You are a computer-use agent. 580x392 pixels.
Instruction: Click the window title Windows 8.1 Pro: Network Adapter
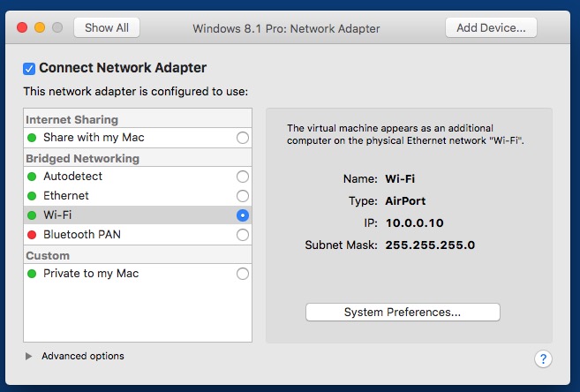(286, 28)
